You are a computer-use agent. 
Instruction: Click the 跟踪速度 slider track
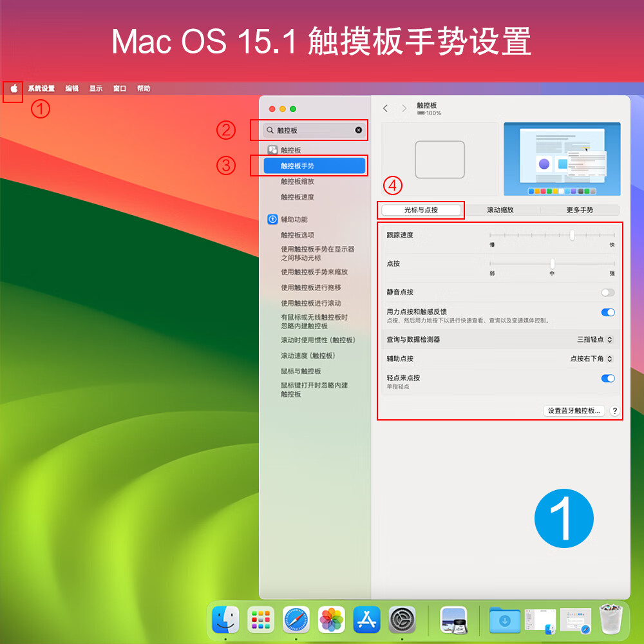pyautogui.click(x=552, y=235)
